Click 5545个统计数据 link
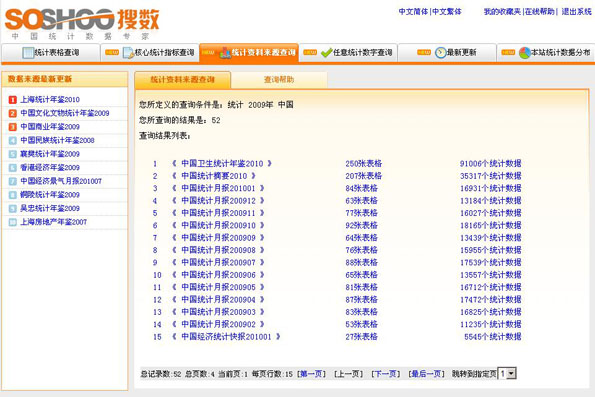Image resolution: width=595 pixels, height=397 pixels. (x=493, y=337)
